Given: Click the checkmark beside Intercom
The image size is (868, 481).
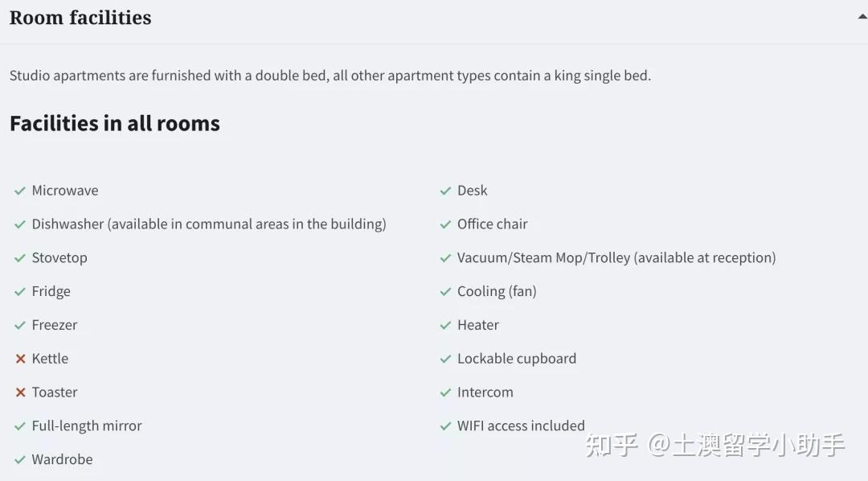Looking at the screenshot, I should (x=445, y=393).
